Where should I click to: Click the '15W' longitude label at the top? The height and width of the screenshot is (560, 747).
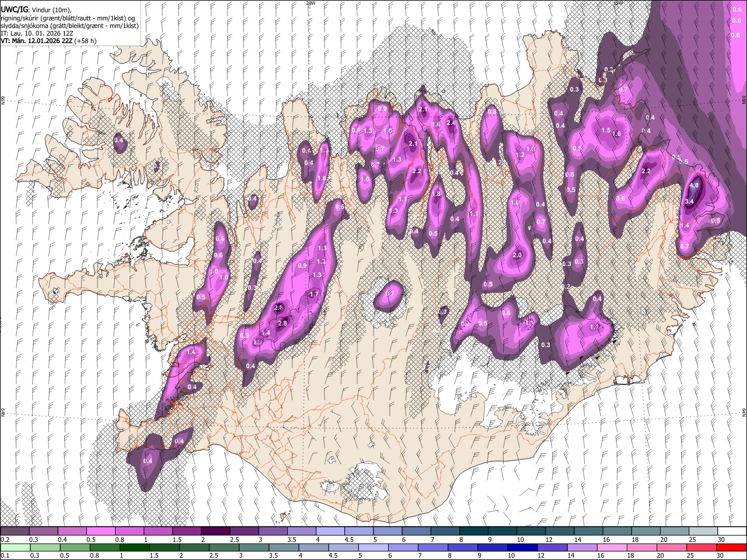pos(619,3)
